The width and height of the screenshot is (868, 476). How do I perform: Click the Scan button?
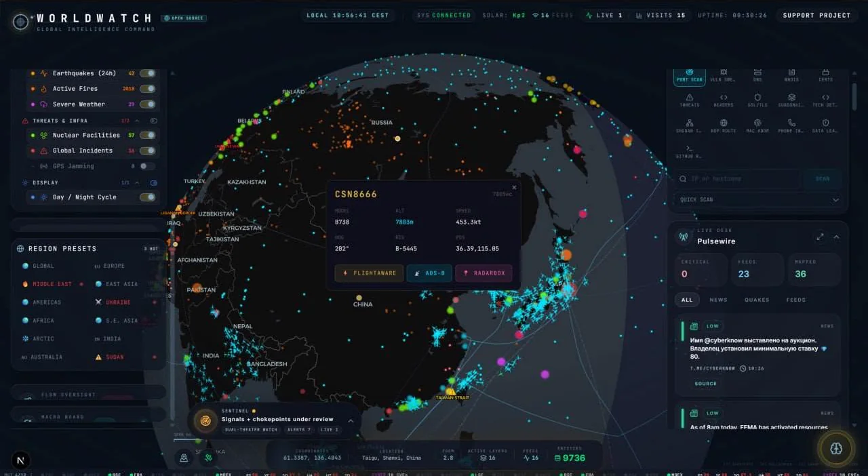click(x=823, y=179)
